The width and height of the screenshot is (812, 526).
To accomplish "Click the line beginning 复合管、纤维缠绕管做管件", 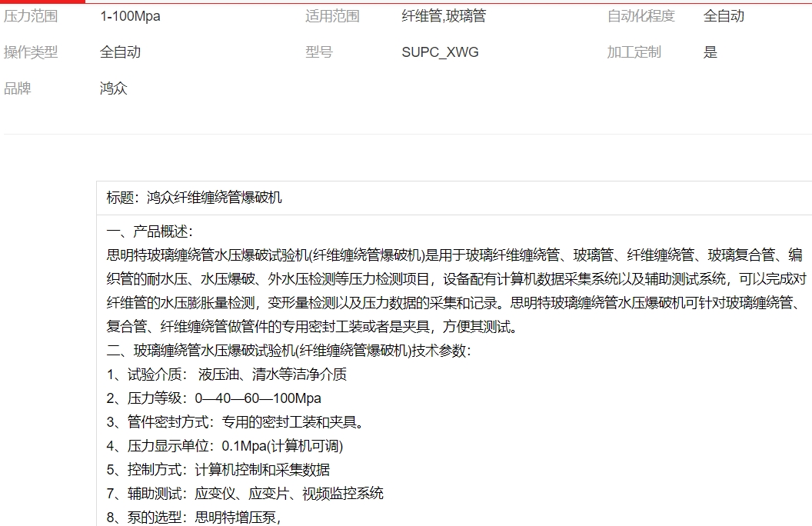I will (x=311, y=327).
